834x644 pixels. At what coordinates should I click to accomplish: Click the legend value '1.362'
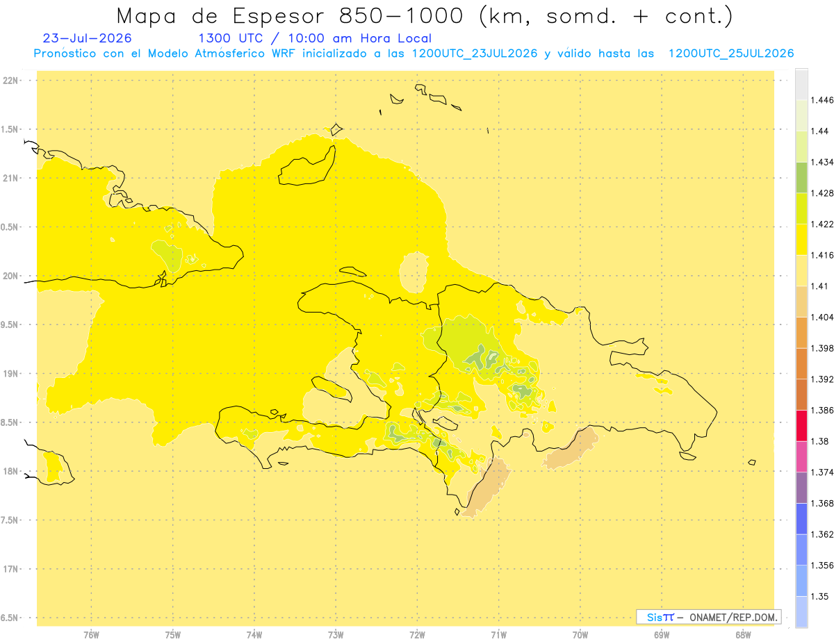click(822, 534)
